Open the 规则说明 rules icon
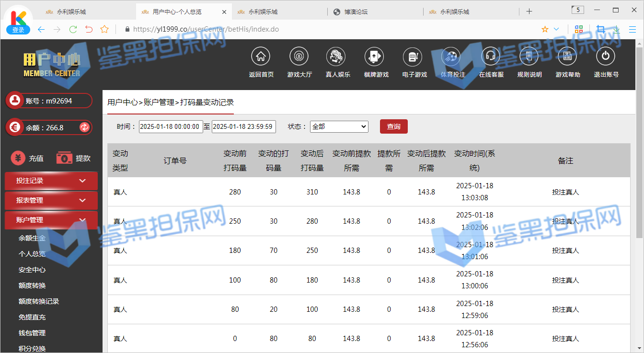This screenshot has width=644, height=353. (x=529, y=57)
